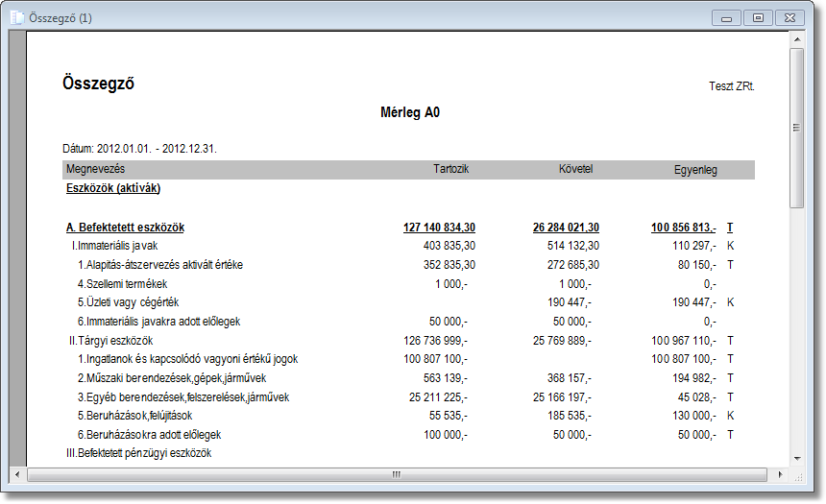Click the document icon in title bar
Viewport: 826px width, 504px height.
click(17, 17)
